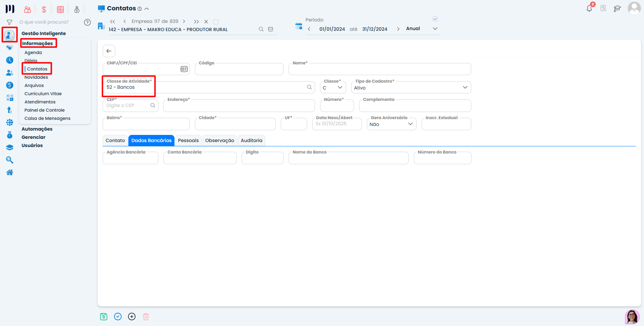
Task: Switch to the Auditoria tab
Action: pyautogui.click(x=251, y=141)
